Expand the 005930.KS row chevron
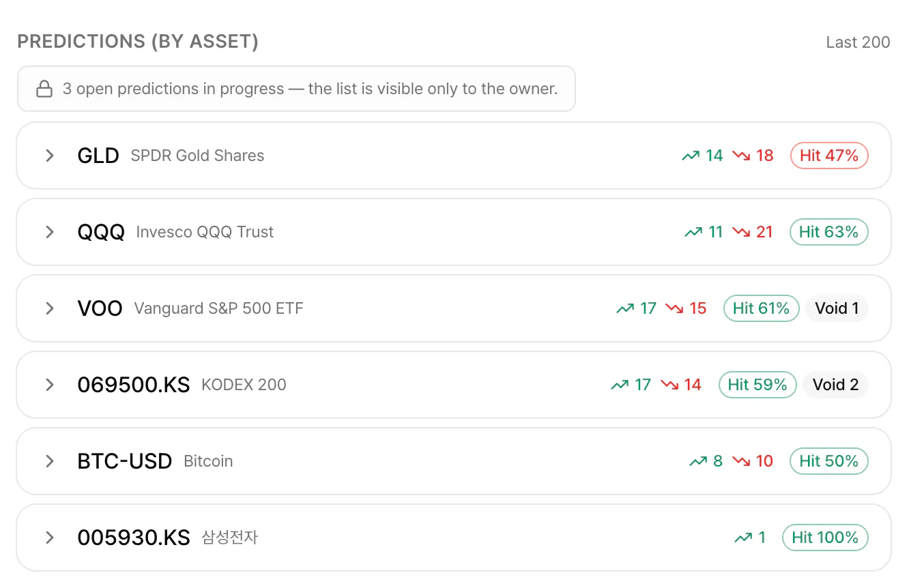909x588 pixels. (49, 538)
